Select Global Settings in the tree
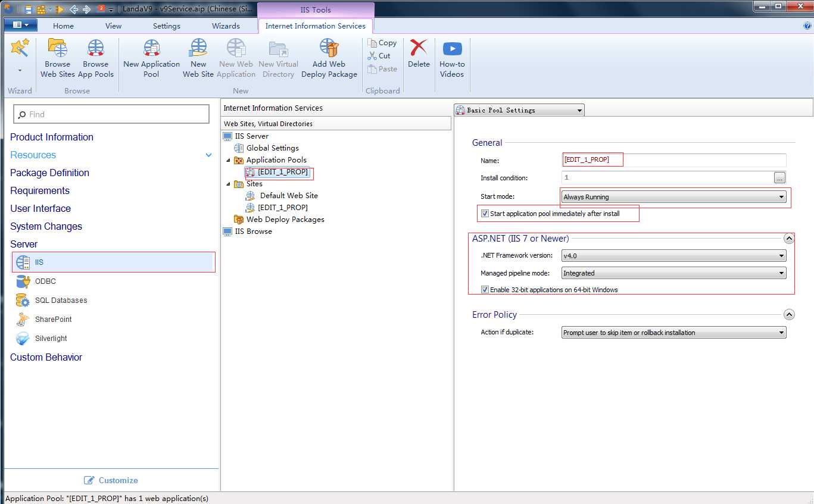 coord(272,148)
